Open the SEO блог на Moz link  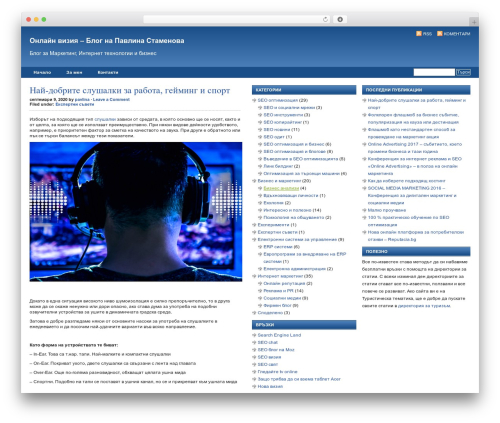pyautogui.click(x=276, y=350)
